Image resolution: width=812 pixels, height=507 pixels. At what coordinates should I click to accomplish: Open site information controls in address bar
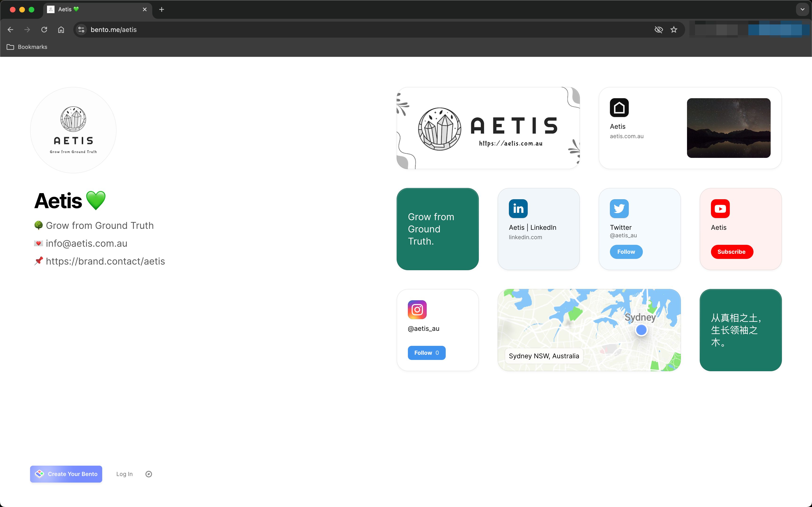pyautogui.click(x=81, y=30)
